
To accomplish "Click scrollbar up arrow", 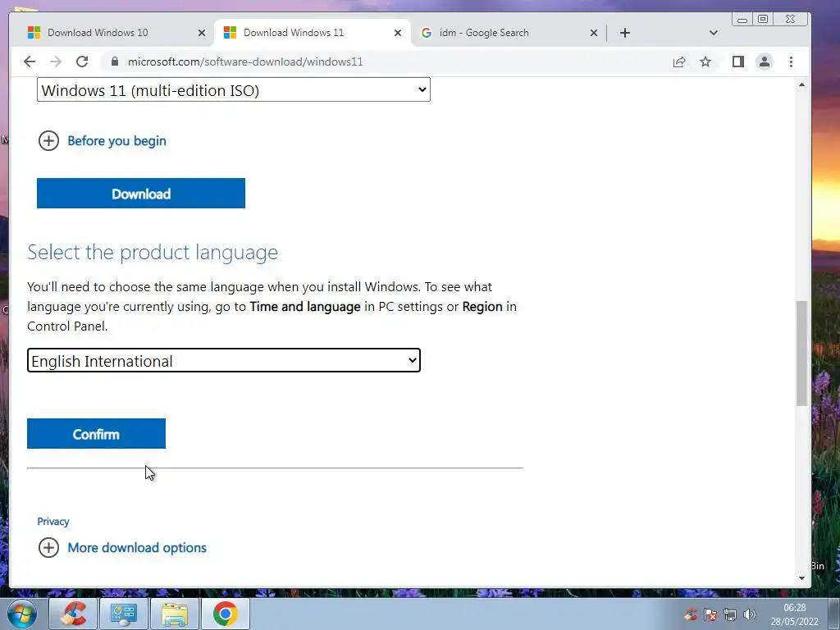I will pos(801,85).
